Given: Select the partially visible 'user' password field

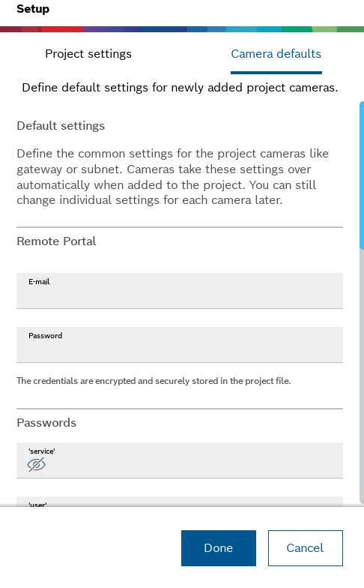Looking at the screenshot, I should coord(180,501).
